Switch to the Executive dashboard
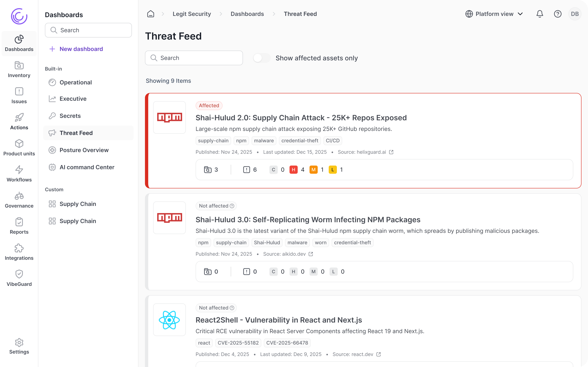This screenshot has height=367, width=588. [73, 98]
